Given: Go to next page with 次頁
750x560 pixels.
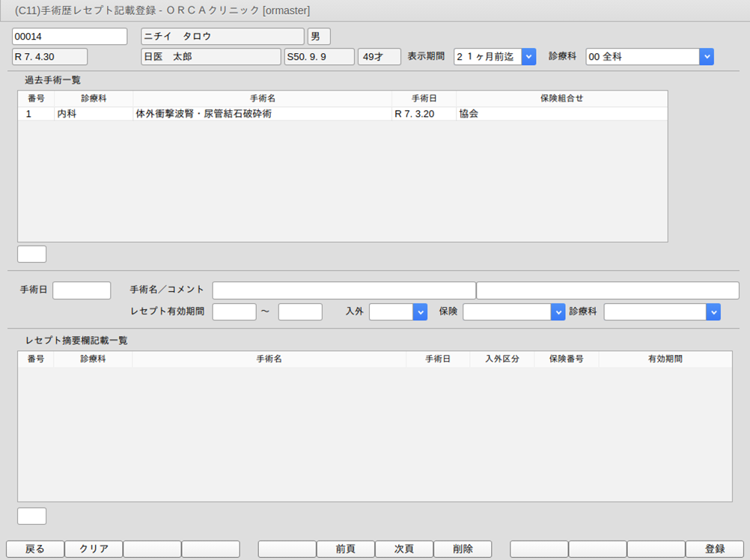Looking at the screenshot, I should 403,549.
